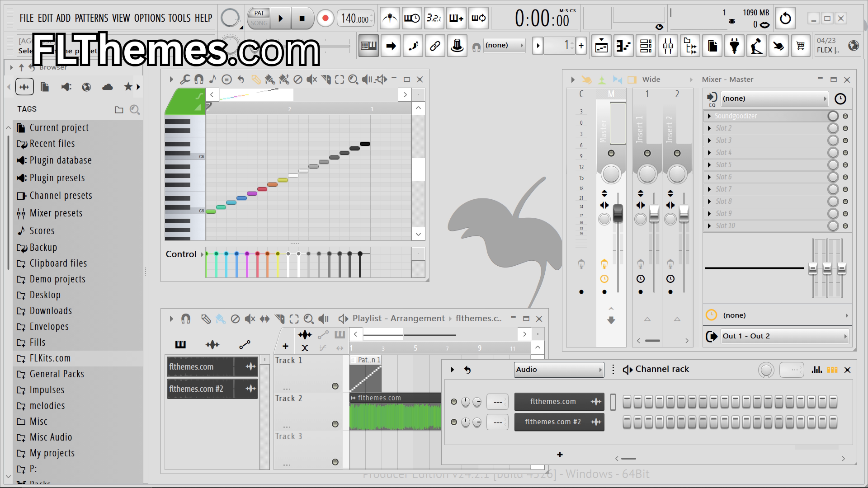Open the EDIT menu

tap(45, 18)
